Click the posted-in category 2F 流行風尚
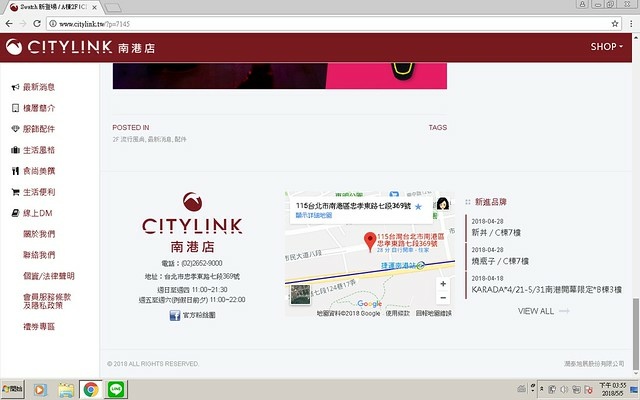The height and width of the screenshot is (400, 640). pos(129,139)
